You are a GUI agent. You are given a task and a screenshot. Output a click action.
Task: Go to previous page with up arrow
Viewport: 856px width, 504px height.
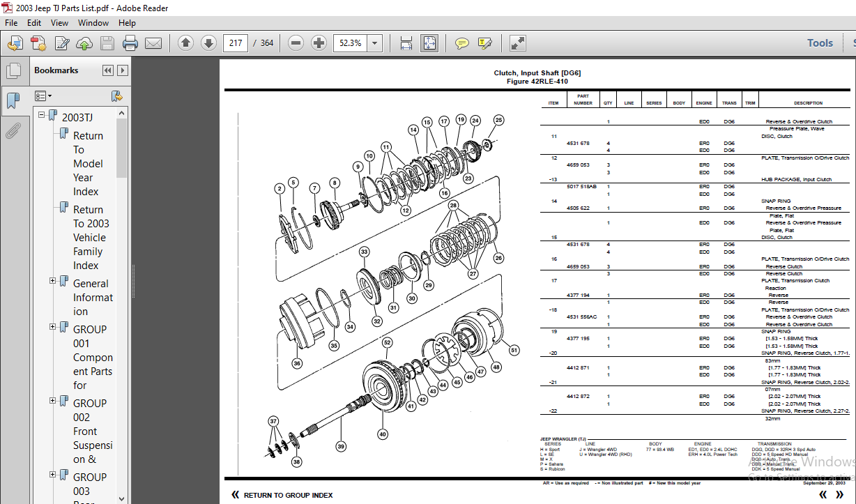(185, 43)
